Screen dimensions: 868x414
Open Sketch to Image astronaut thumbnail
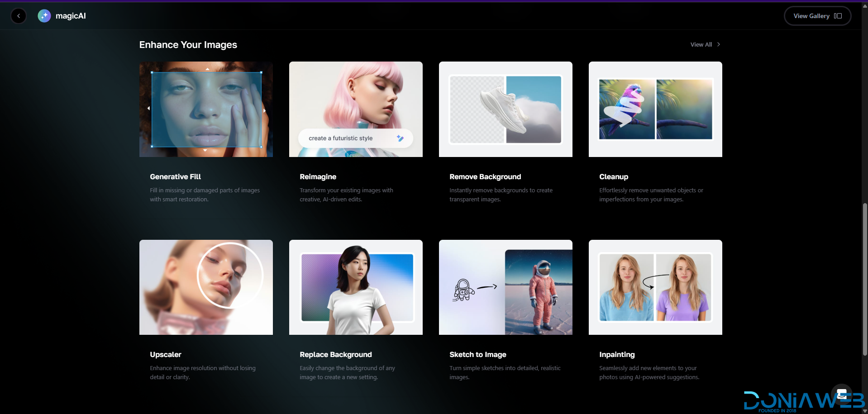506,287
